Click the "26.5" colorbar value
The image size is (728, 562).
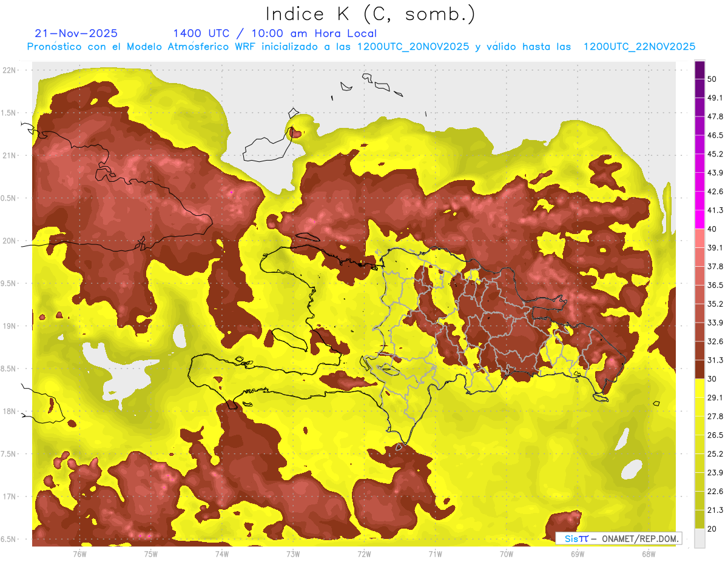(715, 435)
